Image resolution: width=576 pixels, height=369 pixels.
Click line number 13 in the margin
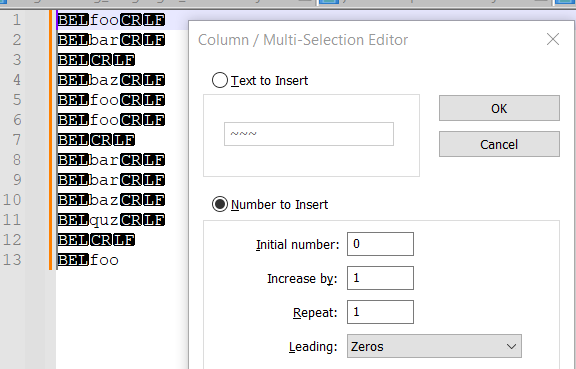pos(12,260)
